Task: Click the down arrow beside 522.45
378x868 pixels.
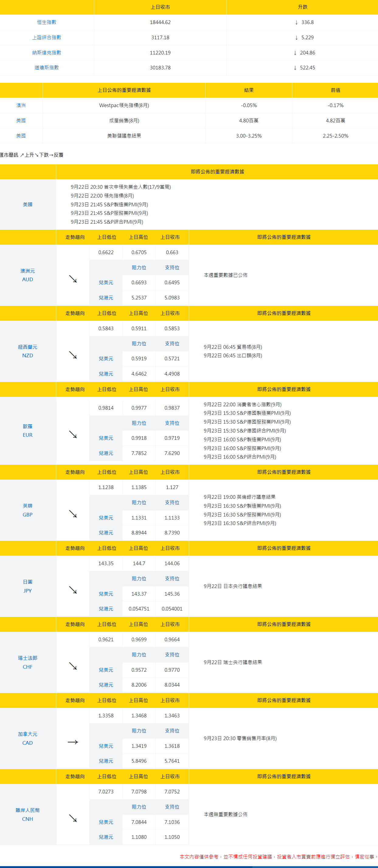Action: click(295, 68)
